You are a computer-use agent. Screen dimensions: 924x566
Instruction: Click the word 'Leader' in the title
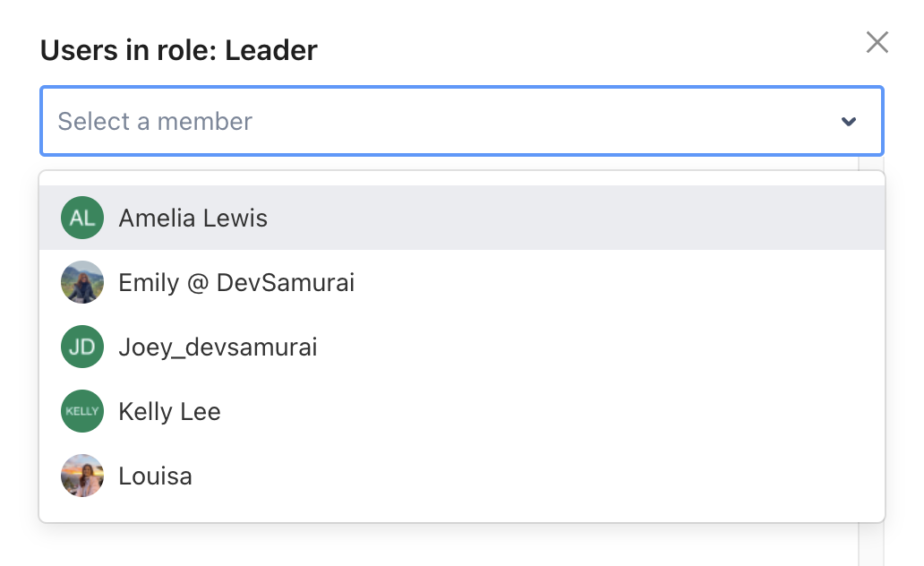click(271, 50)
